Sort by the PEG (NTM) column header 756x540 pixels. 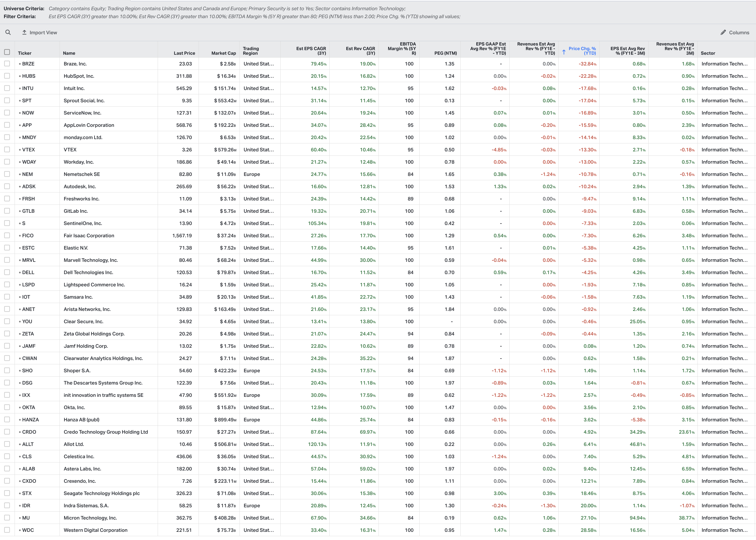pyautogui.click(x=445, y=53)
